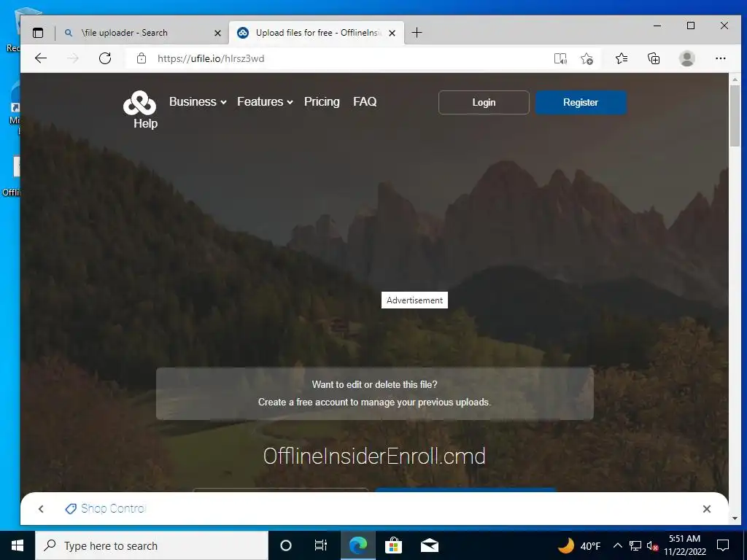The width and height of the screenshot is (747, 560).
Task: Open the Collections panel
Action: 654,58
